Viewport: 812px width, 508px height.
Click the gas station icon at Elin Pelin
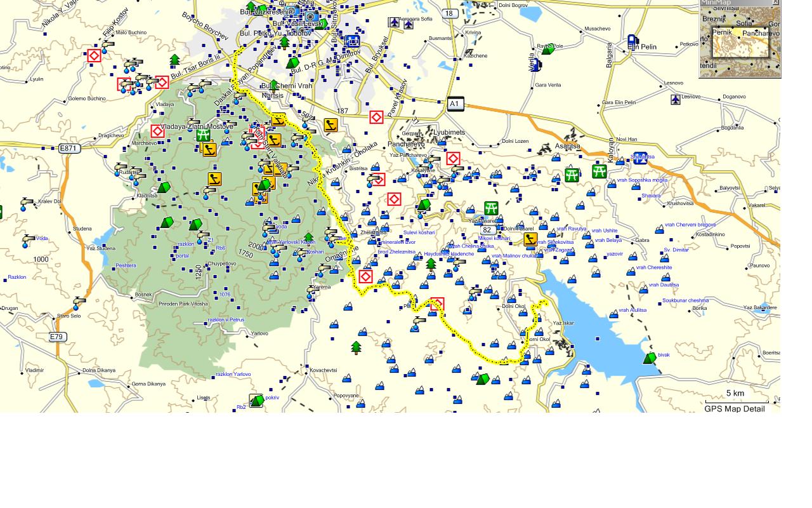(x=632, y=43)
